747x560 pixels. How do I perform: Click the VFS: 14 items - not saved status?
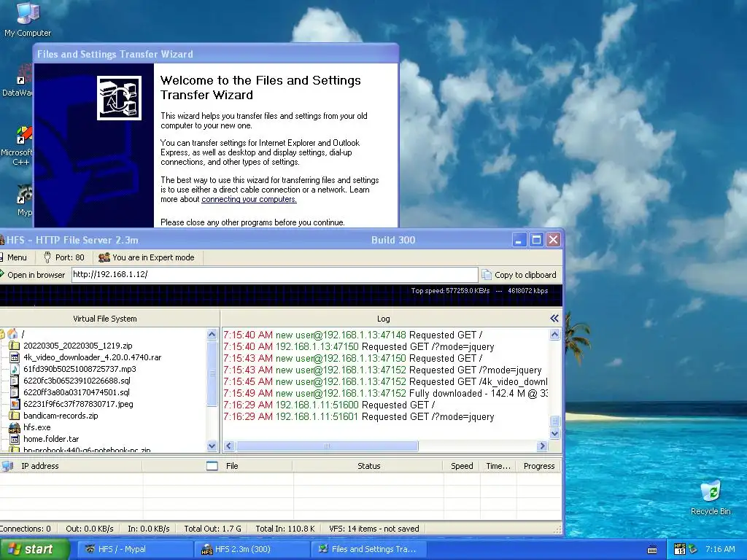pos(374,529)
